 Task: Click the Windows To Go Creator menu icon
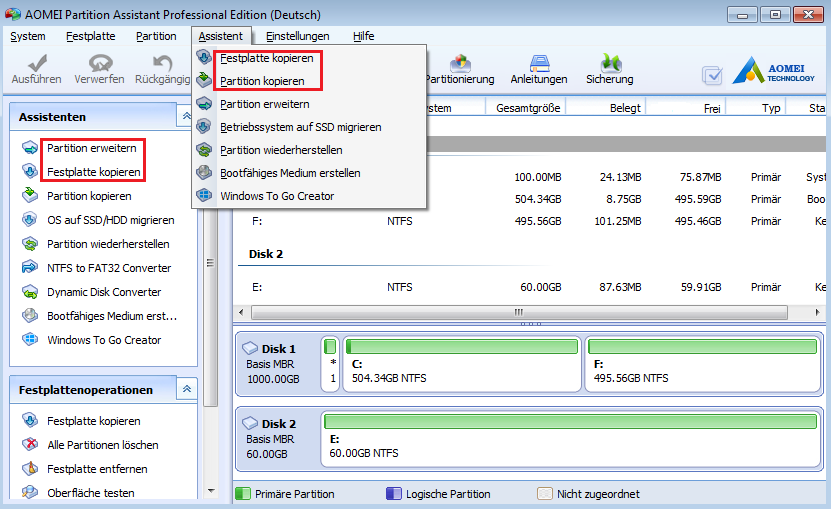(204, 195)
